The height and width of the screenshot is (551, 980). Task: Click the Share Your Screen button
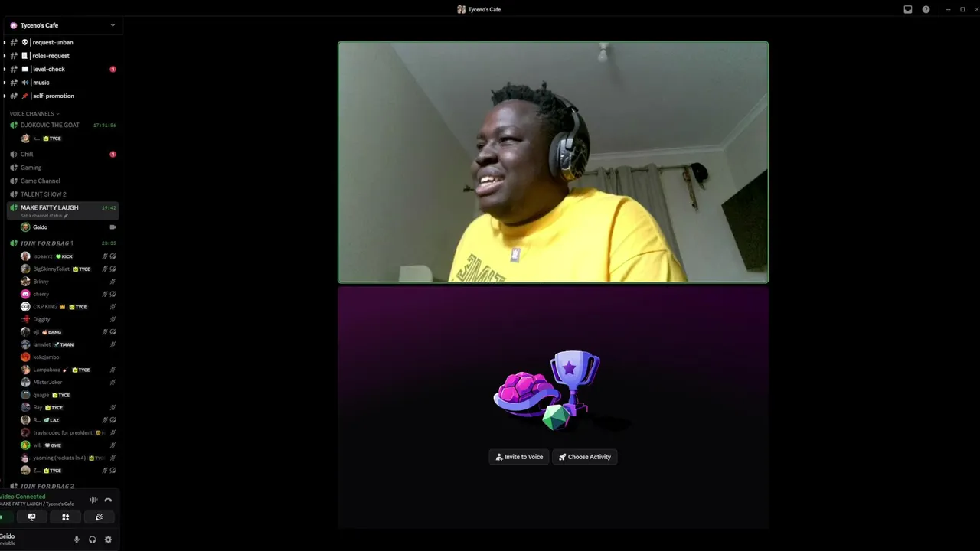coord(31,517)
